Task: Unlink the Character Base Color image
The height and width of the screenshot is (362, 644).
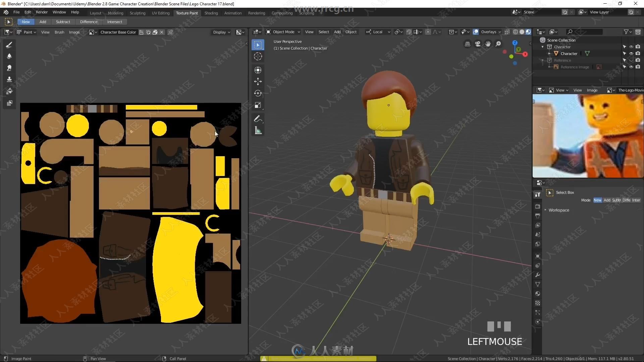Action: [x=162, y=32]
